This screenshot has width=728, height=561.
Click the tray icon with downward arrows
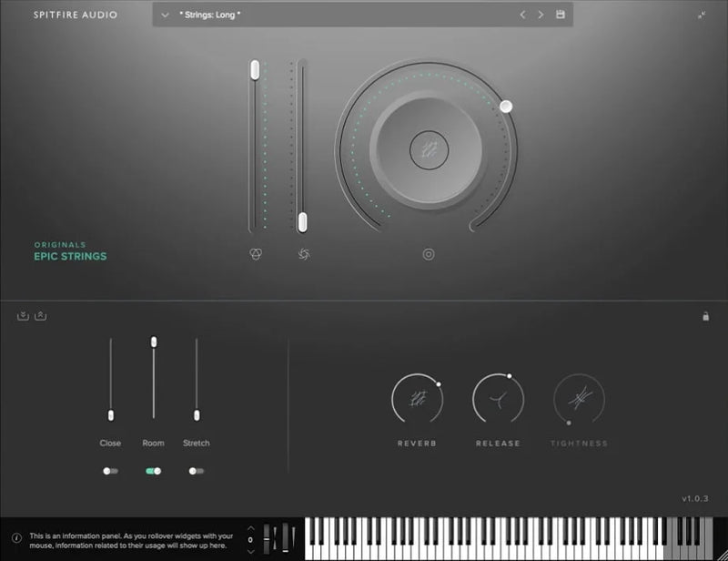[x=23, y=316]
